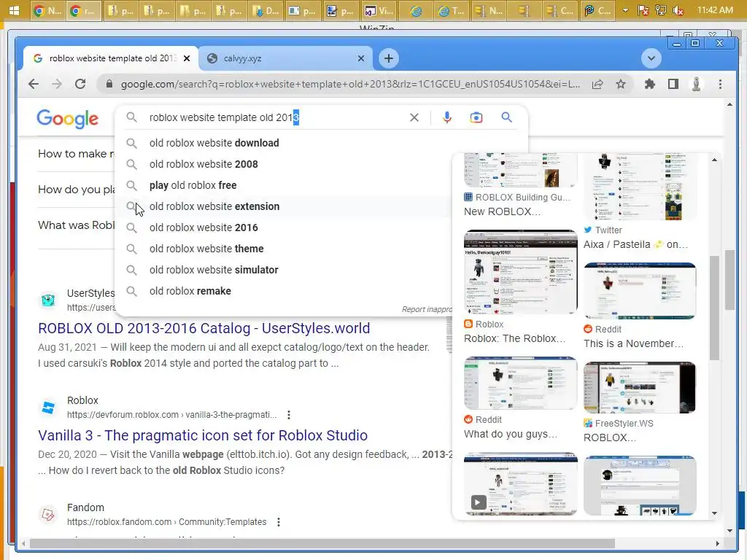Open the Windows Start button
This screenshot has height=560, width=747.
14,10
